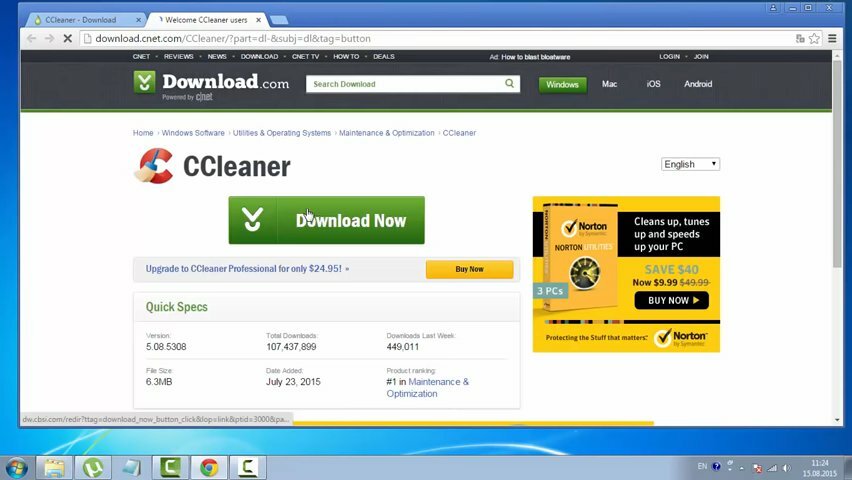The width and height of the screenshot is (852, 480).
Task: Open the English language dropdown
Action: (x=690, y=164)
